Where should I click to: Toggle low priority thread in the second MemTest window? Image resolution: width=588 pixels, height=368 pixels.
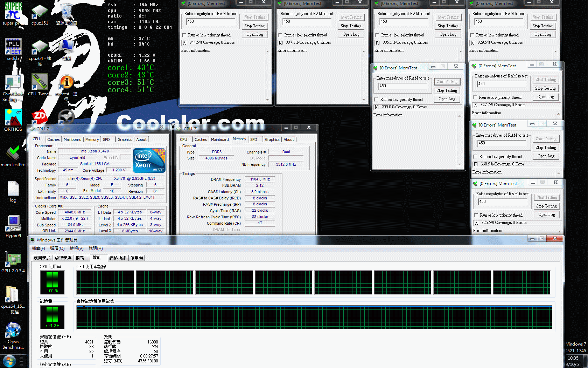pos(280,35)
